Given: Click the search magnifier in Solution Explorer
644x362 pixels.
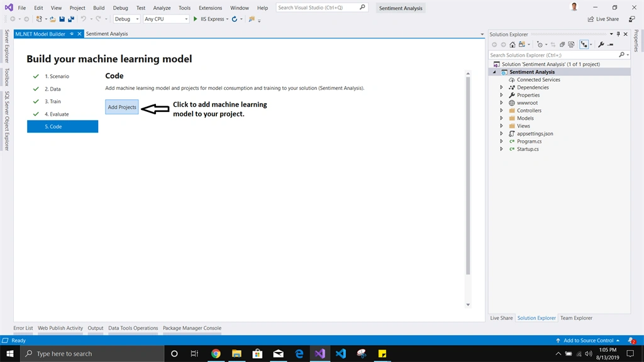Looking at the screenshot, I should pyautogui.click(x=621, y=55).
